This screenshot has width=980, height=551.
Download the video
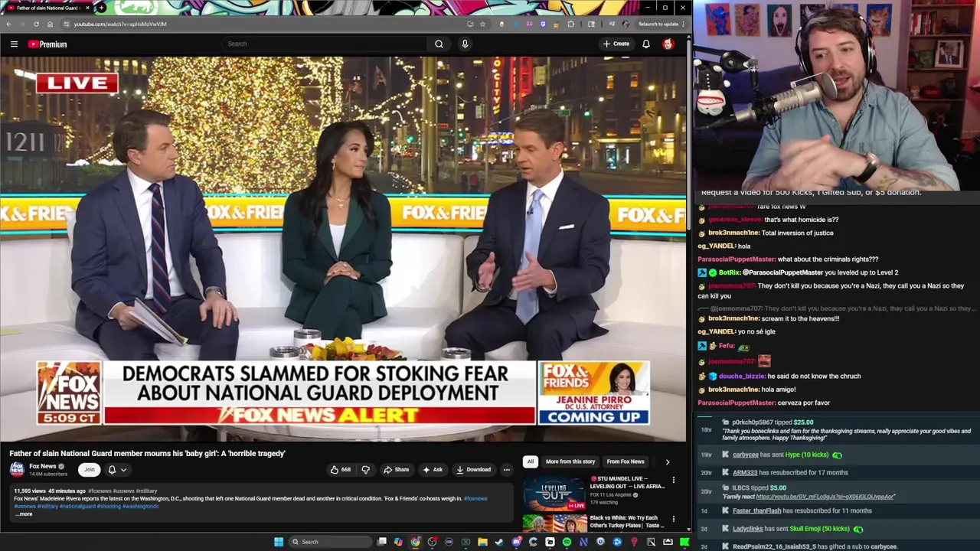pos(473,470)
